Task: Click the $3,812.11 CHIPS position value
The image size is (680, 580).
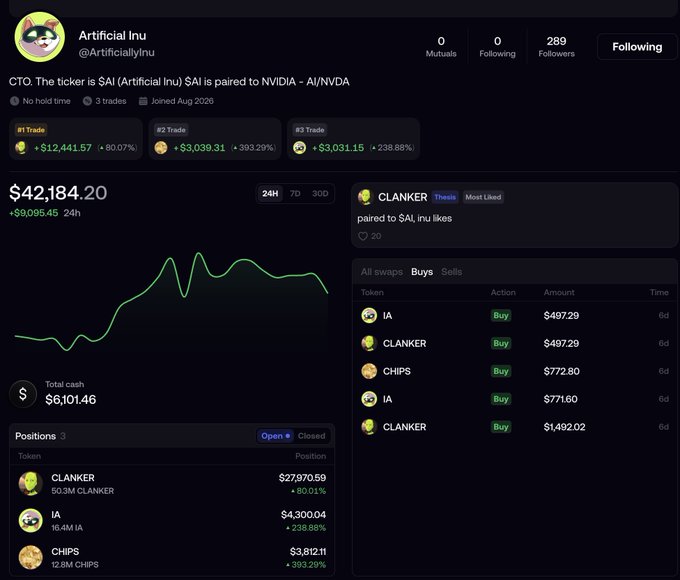Action: click(308, 552)
